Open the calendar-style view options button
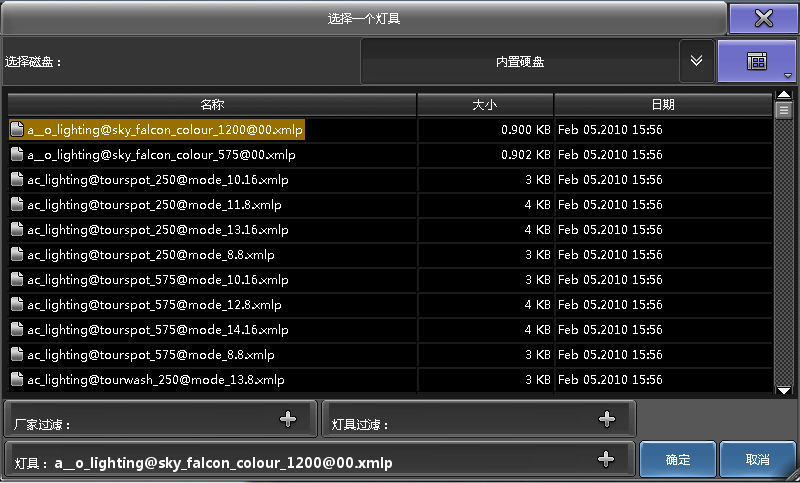The width and height of the screenshot is (800, 483). 757,61
